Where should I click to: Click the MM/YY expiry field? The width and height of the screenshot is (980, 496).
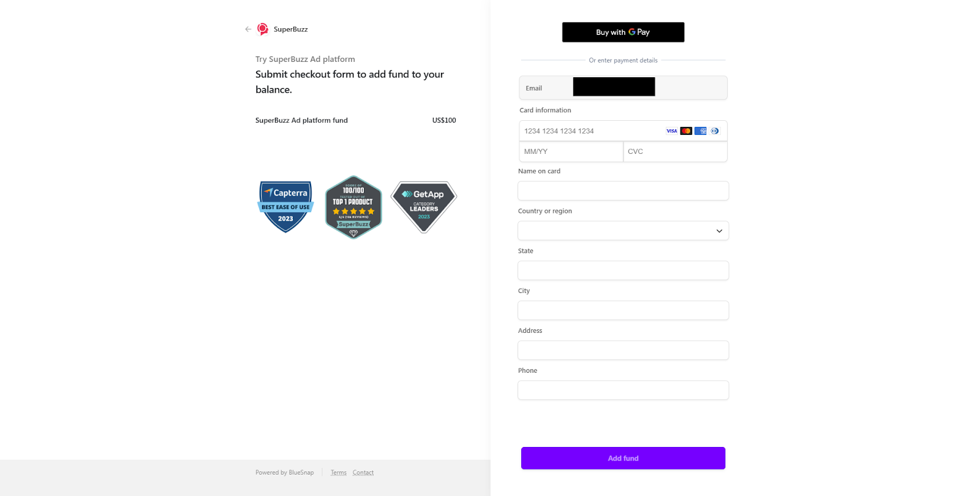[x=571, y=151]
